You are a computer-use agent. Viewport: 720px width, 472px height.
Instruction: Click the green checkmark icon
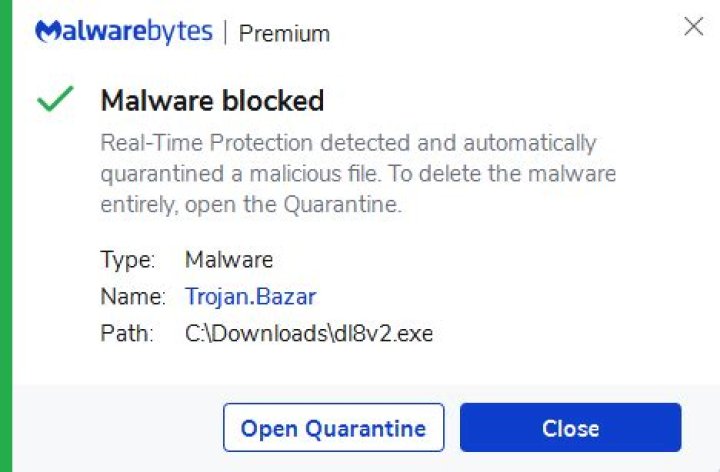coord(54,100)
